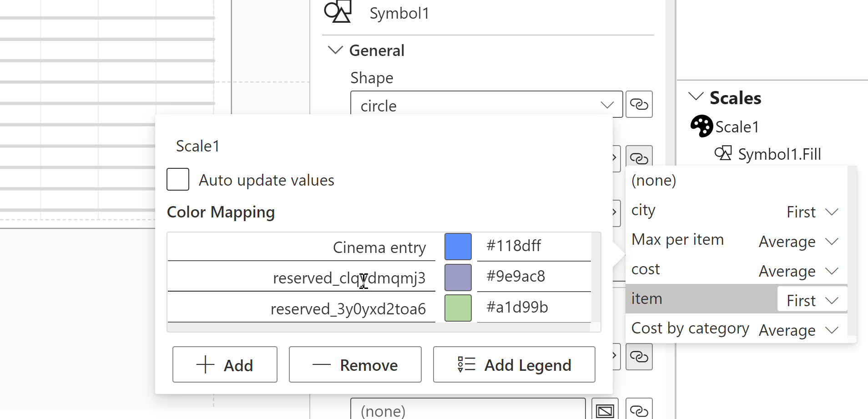This screenshot has height=419, width=868.
Task: Click the link icon beside the circle Shape dropdown
Action: (639, 104)
